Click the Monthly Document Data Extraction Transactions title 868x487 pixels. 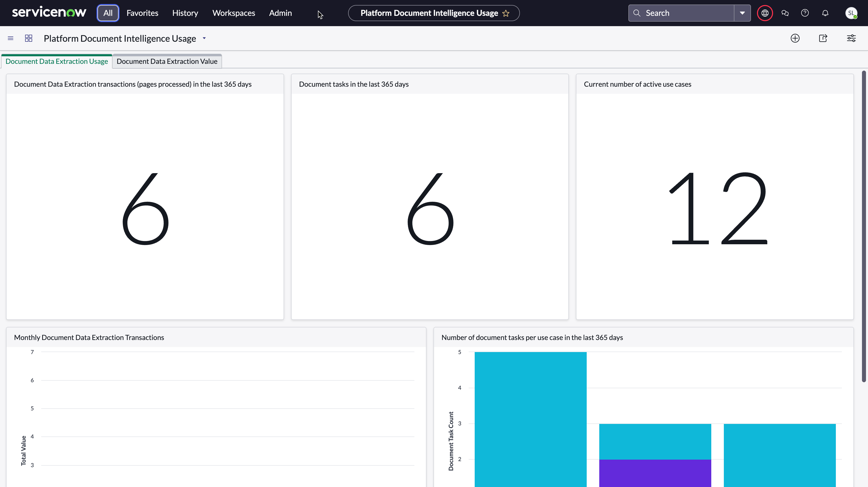point(89,338)
